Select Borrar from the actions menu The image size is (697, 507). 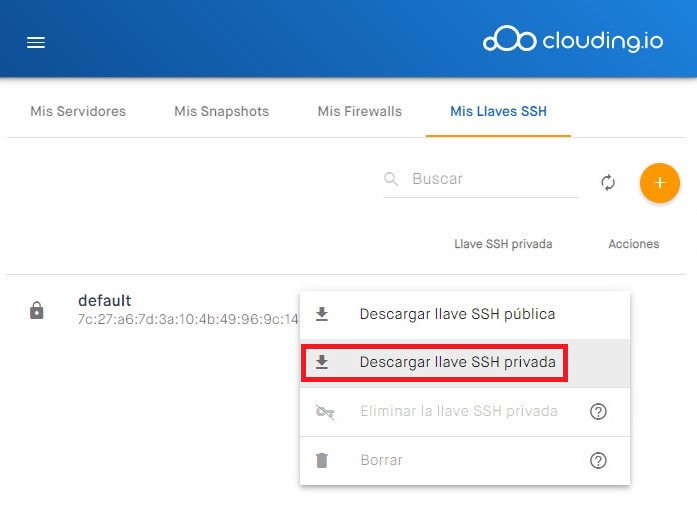(x=381, y=460)
